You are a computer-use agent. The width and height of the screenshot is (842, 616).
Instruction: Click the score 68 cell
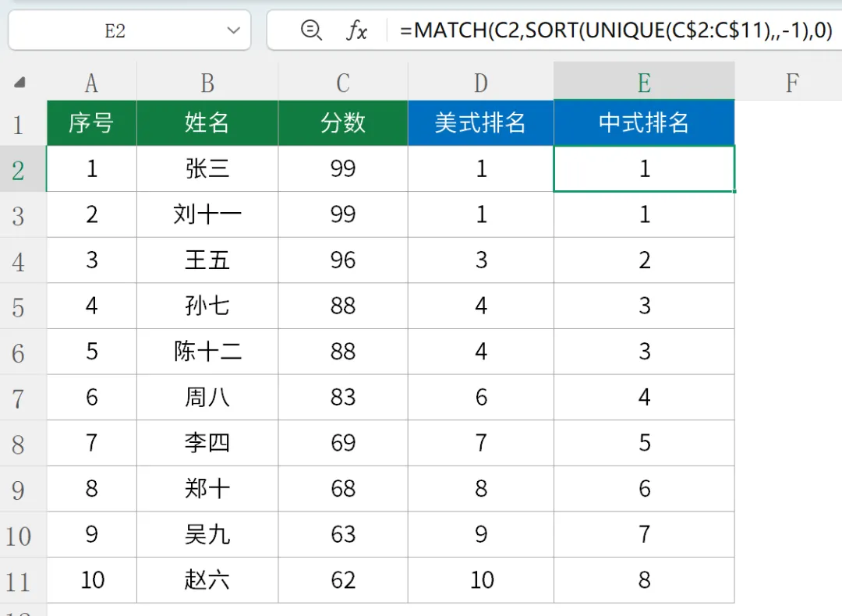342,488
